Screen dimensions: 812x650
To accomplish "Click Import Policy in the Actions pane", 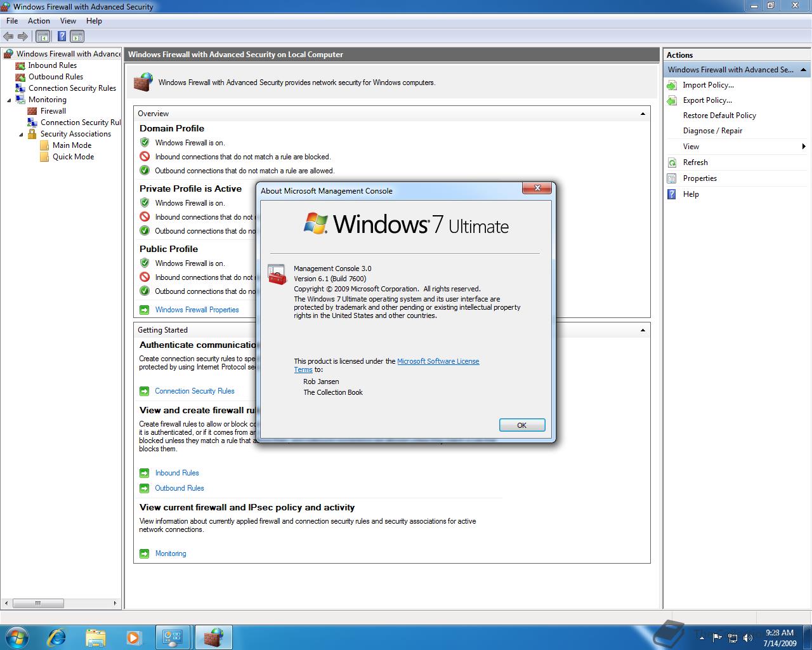I will click(708, 85).
